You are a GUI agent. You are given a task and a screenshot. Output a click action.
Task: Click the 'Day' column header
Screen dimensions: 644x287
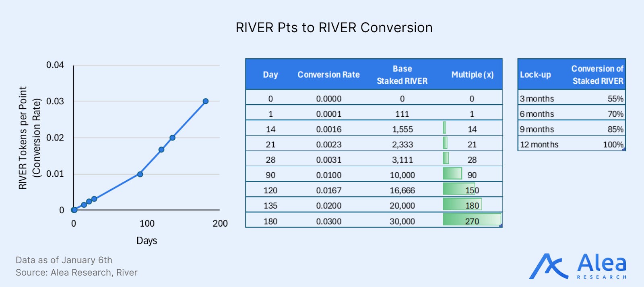(x=270, y=74)
